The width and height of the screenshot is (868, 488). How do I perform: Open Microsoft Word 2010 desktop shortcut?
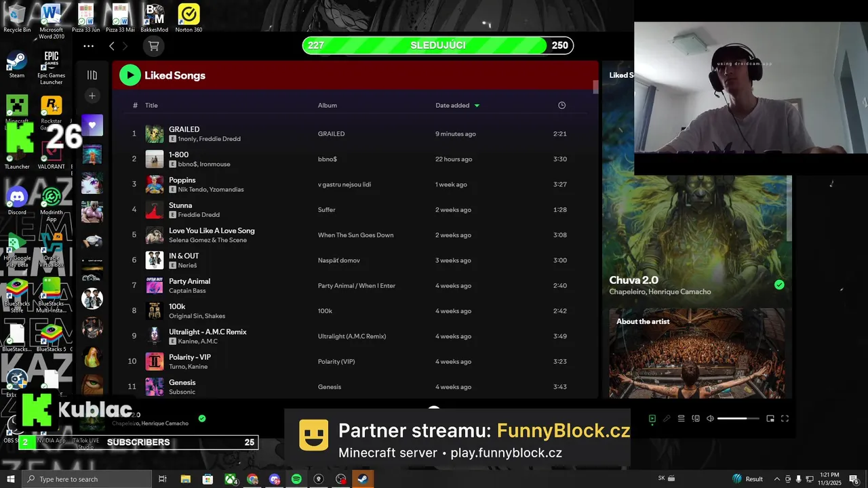coord(52,21)
